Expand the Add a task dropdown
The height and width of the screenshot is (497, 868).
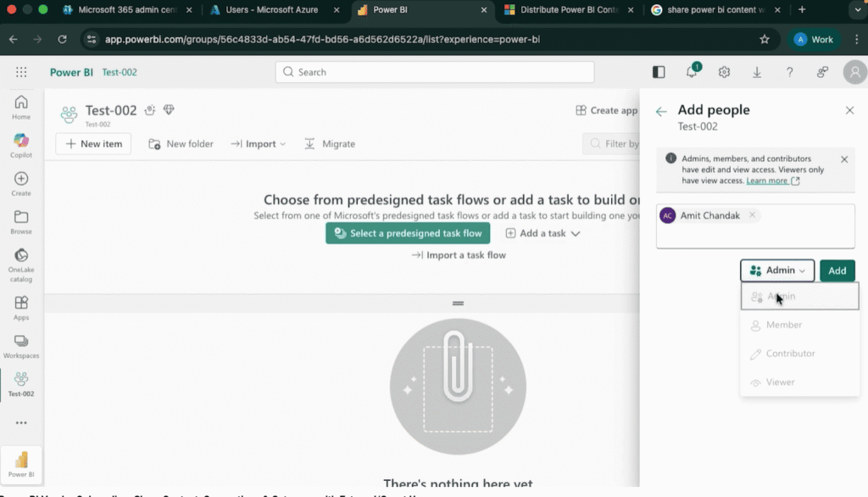(542, 233)
